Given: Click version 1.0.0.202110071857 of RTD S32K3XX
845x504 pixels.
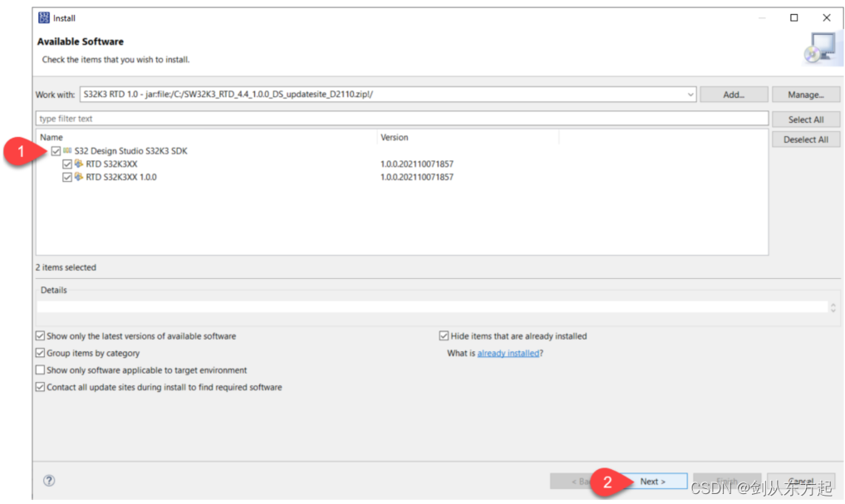Looking at the screenshot, I should (417, 164).
